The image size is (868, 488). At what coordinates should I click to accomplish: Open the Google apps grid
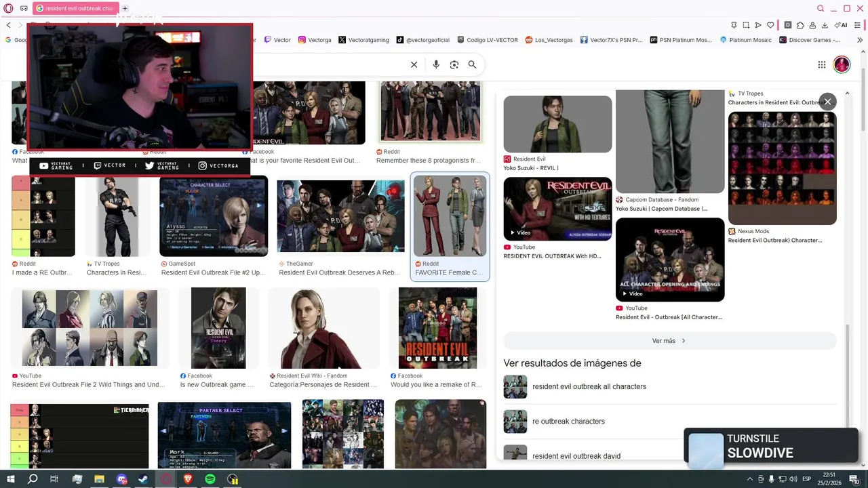(x=821, y=64)
